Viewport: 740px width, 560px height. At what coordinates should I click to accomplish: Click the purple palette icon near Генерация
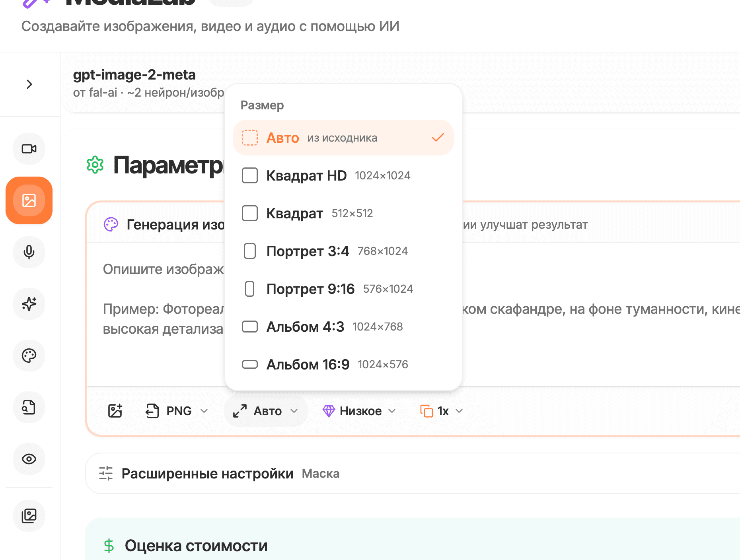click(111, 224)
